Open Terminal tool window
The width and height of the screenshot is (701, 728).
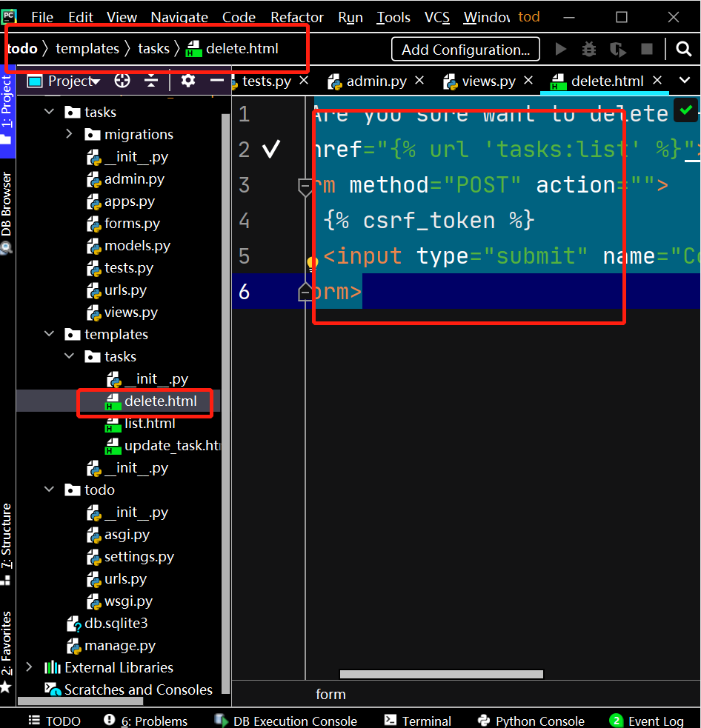[418, 721]
